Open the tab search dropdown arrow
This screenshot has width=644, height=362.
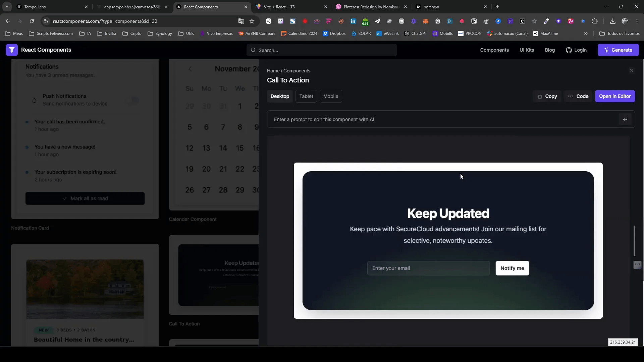coord(7,7)
